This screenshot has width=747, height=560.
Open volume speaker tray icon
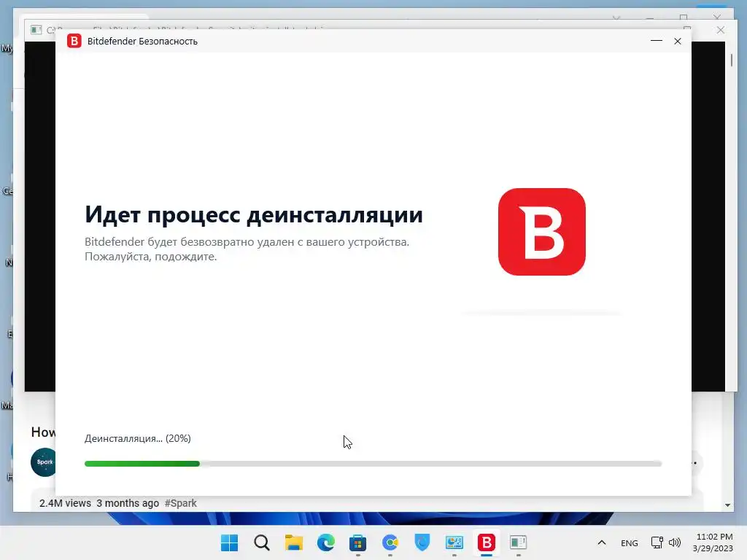click(x=675, y=542)
